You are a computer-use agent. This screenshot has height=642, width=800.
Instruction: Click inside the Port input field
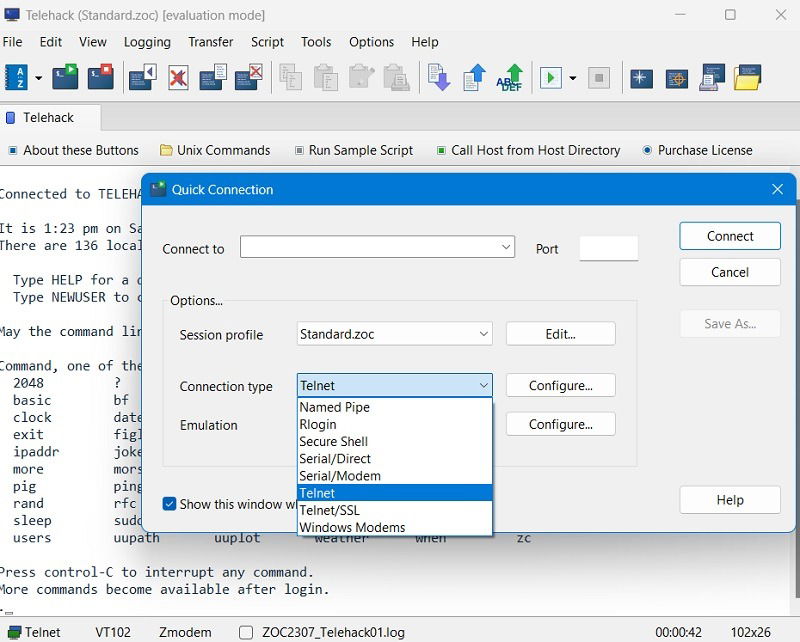(x=608, y=248)
